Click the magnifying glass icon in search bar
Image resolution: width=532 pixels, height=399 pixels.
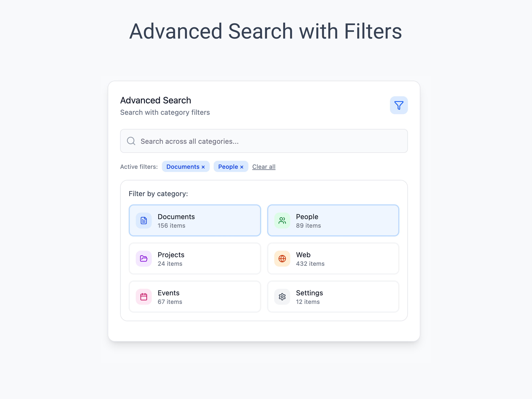(x=131, y=141)
